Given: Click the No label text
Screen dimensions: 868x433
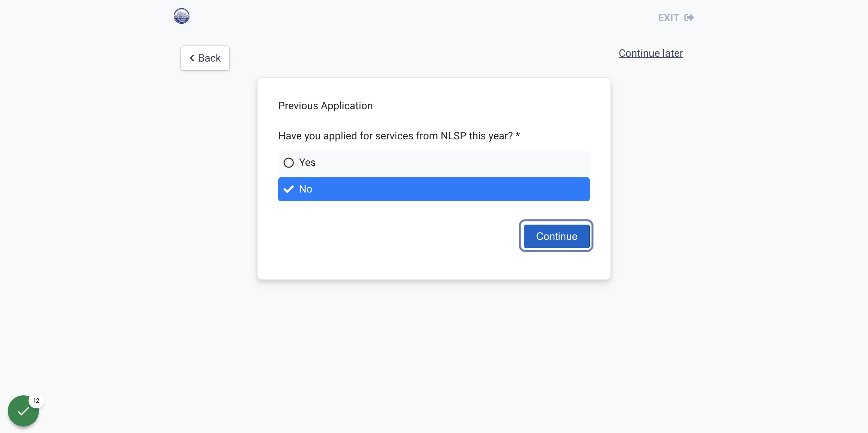Looking at the screenshot, I should (x=306, y=189).
